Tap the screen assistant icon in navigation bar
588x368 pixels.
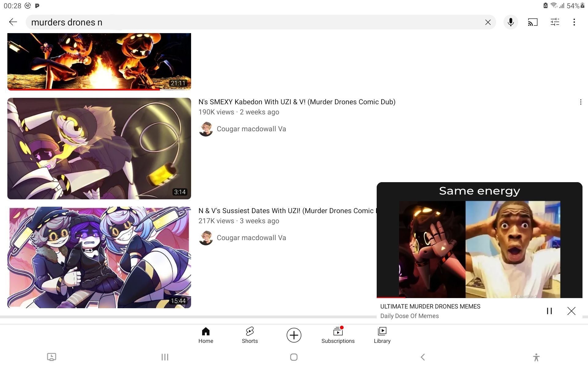click(x=51, y=357)
